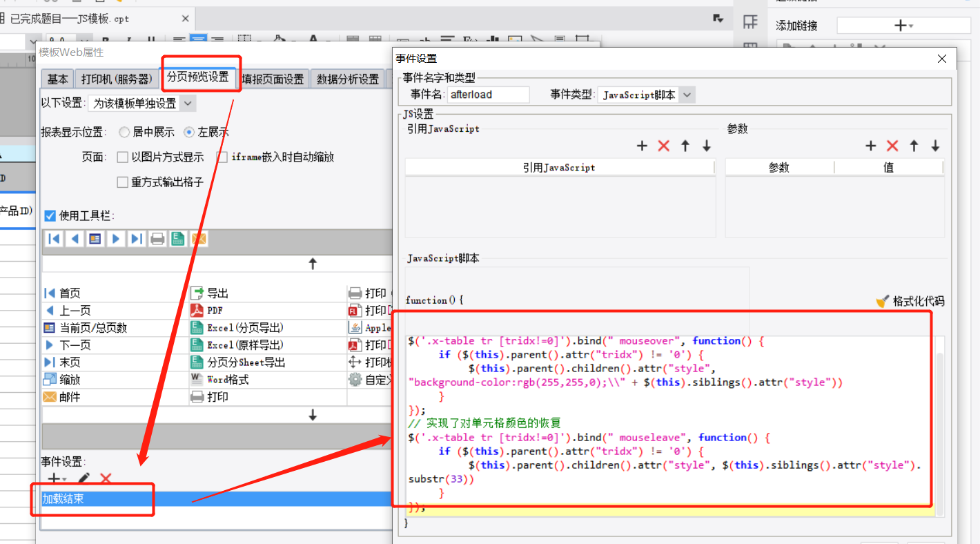Click the 格式化代码 broom icon
Screen dimensions: 980x544
883,301
